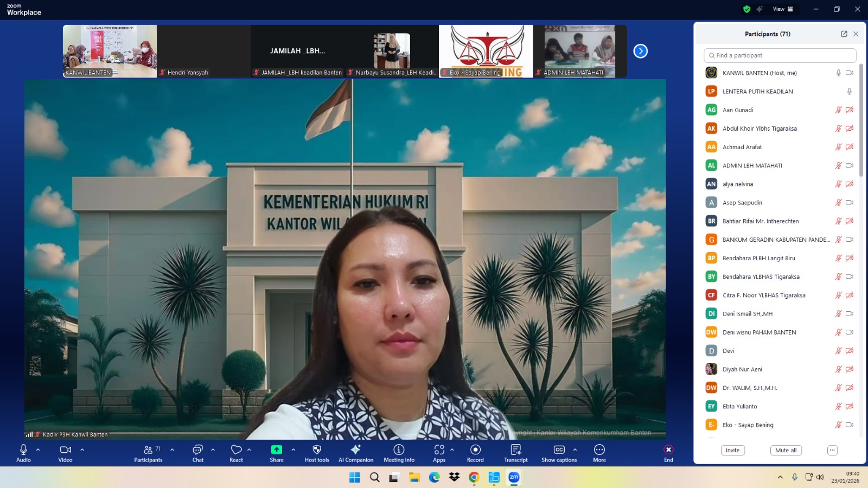Open the Apps menu item
Viewport: 868px width, 488px height.
(439, 450)
